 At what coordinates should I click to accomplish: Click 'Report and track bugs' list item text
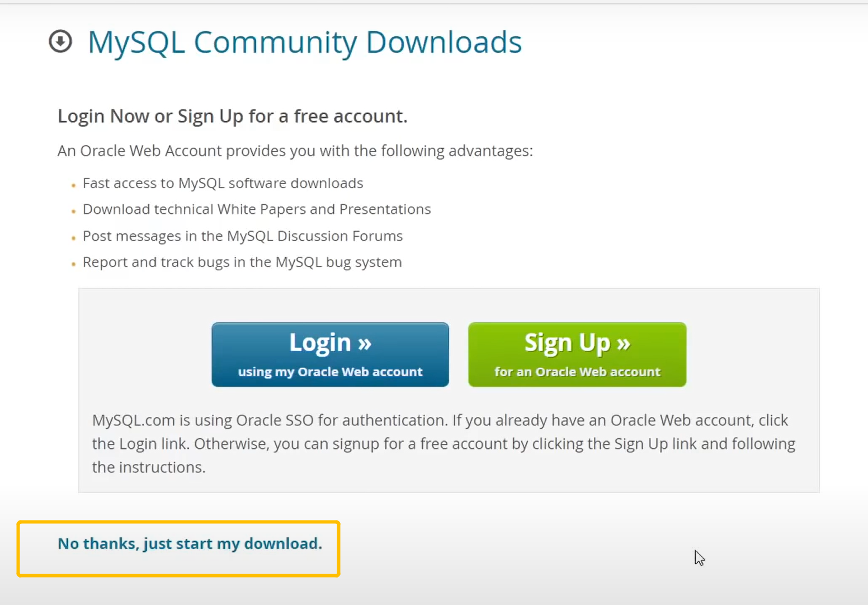pyautogui.click(x=242, y=262)
